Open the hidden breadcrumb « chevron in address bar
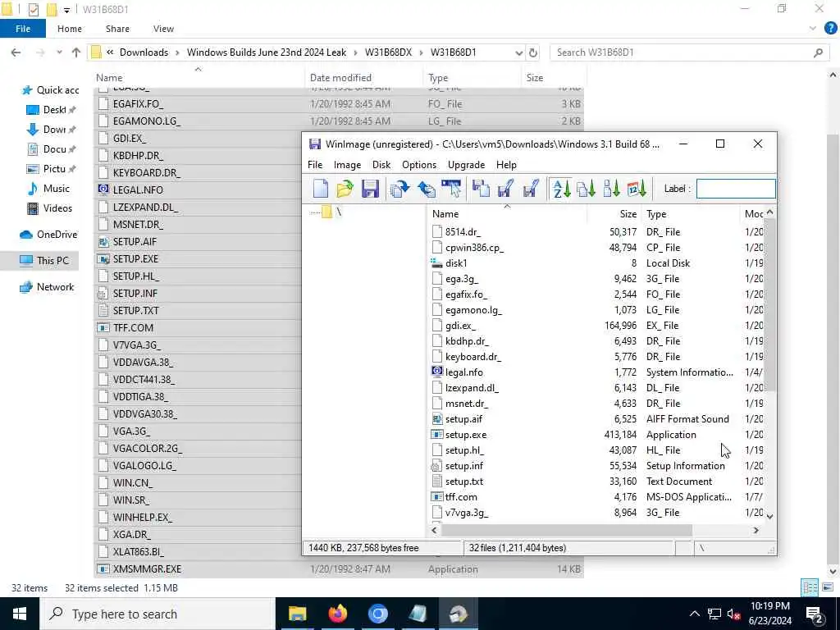 pyautogui.click(x=110, y=52)
